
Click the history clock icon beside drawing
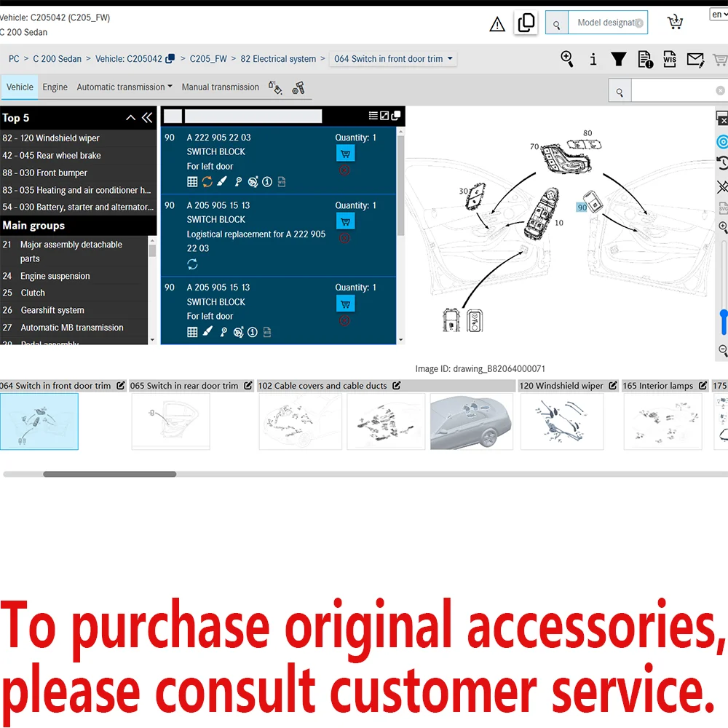click(722, 163)
